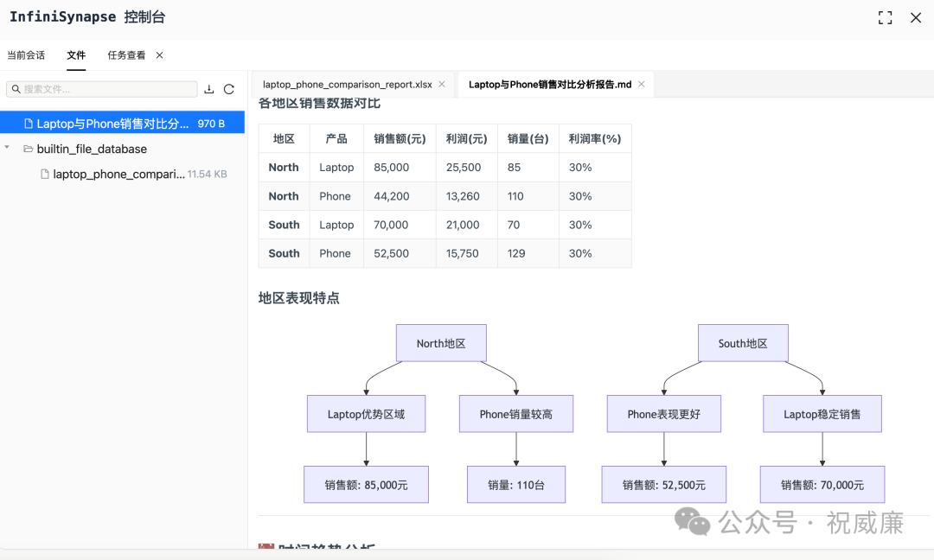Refresh the file list with circular arrow icon
This screenshot has width=934, height=560.
point(228,89)
